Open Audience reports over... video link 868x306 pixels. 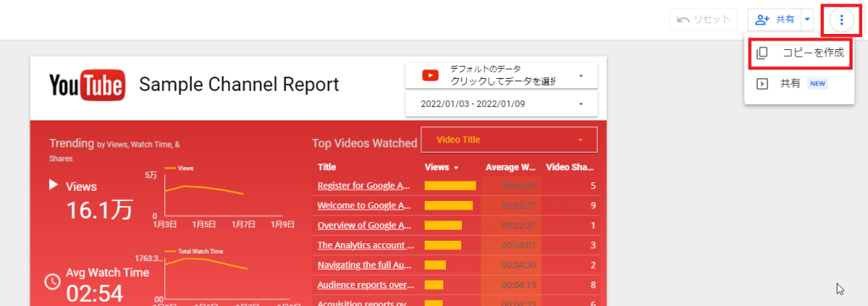coord(366,285)
